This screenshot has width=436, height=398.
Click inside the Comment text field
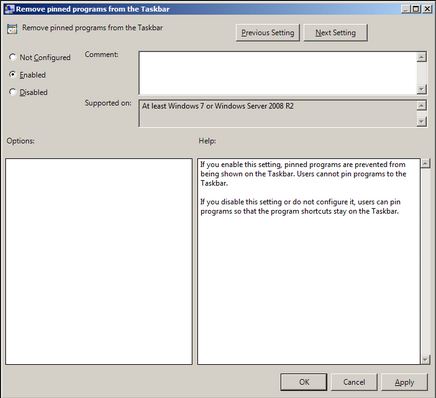click(x=278, y=73)
